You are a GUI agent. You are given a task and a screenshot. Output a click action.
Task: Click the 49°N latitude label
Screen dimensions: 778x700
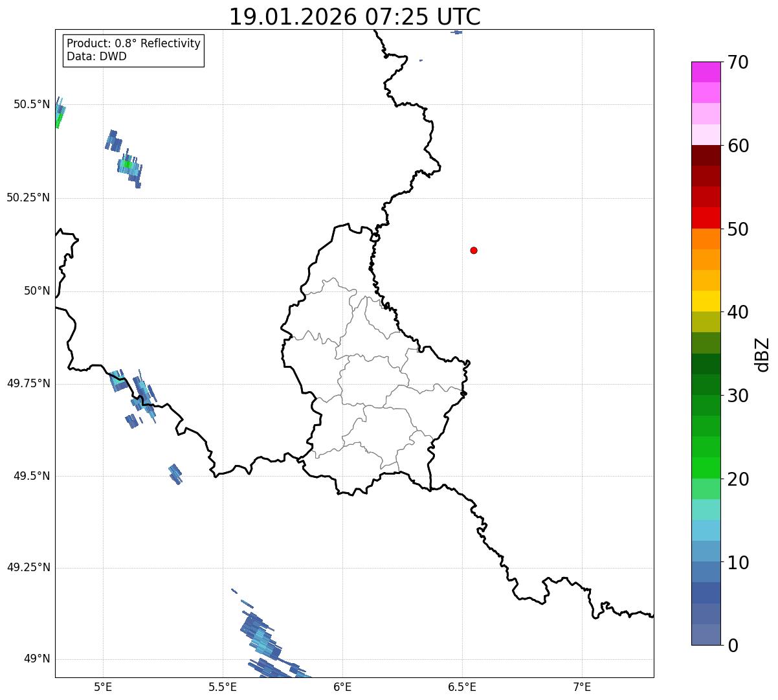point(37,659)
